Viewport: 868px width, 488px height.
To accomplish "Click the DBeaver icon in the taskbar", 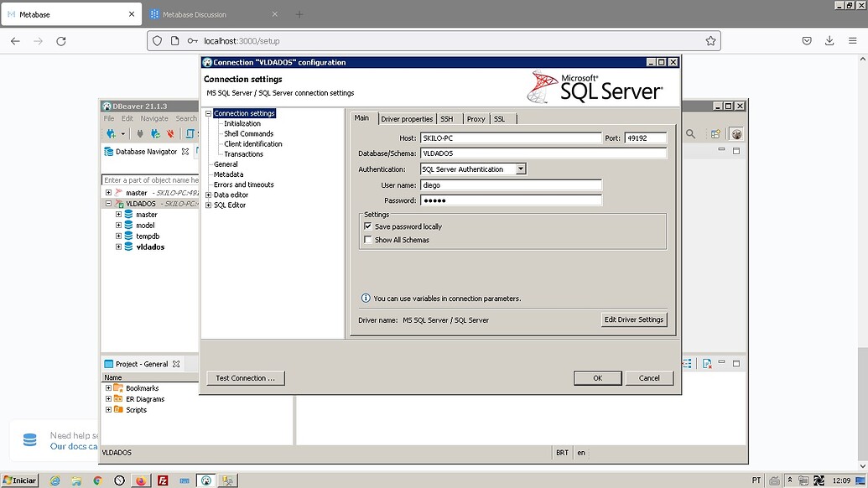I will coord(206,480).
